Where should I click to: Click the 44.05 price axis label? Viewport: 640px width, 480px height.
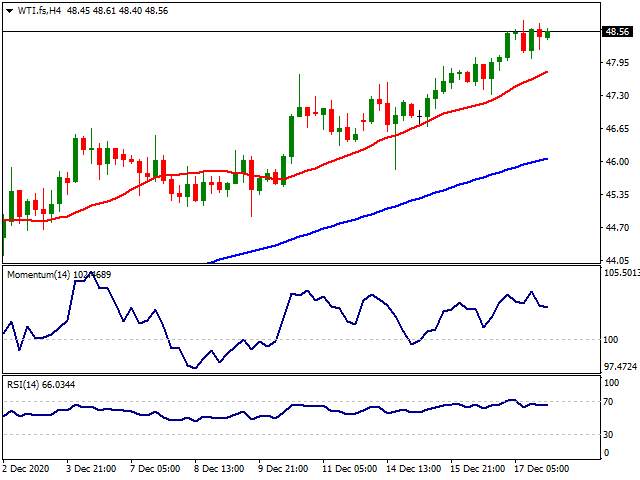coord(617,260)
